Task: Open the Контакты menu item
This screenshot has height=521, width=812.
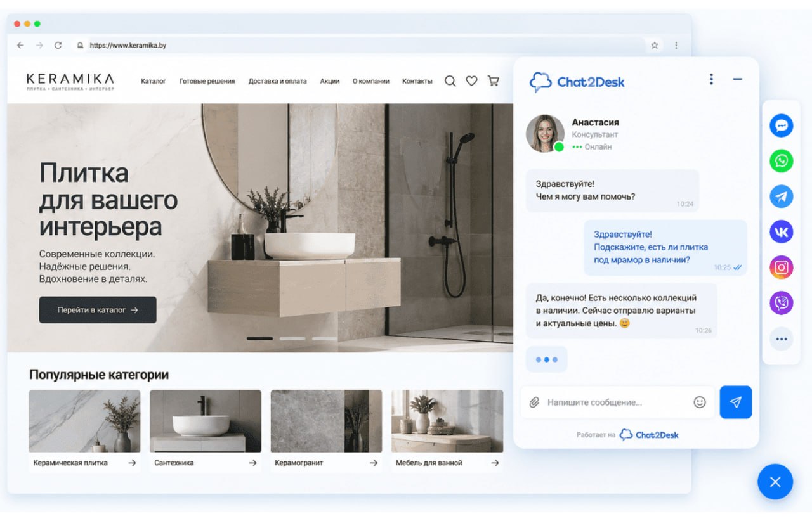Action: [417, 81]
